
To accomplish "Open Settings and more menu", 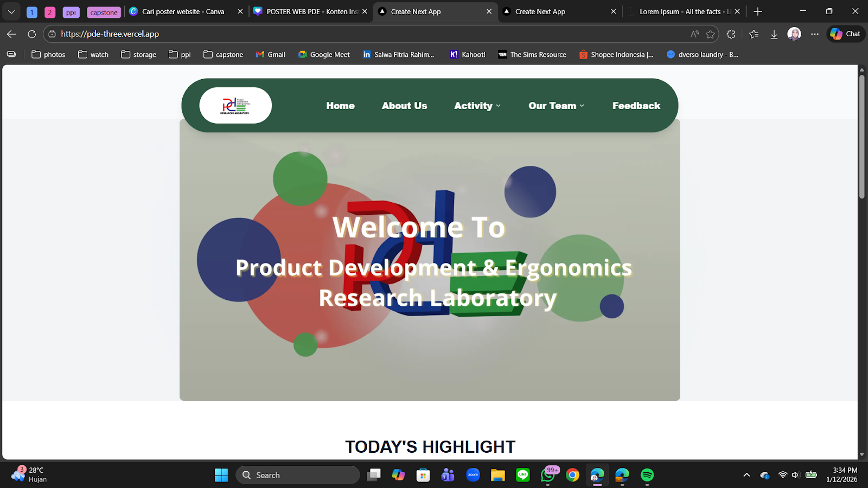I will (815, 34).
